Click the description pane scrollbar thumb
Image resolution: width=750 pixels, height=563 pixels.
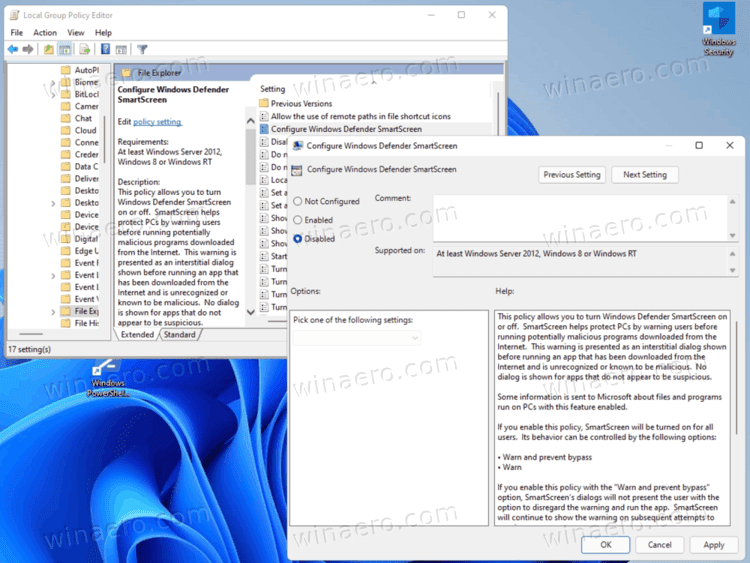[251, 156]
